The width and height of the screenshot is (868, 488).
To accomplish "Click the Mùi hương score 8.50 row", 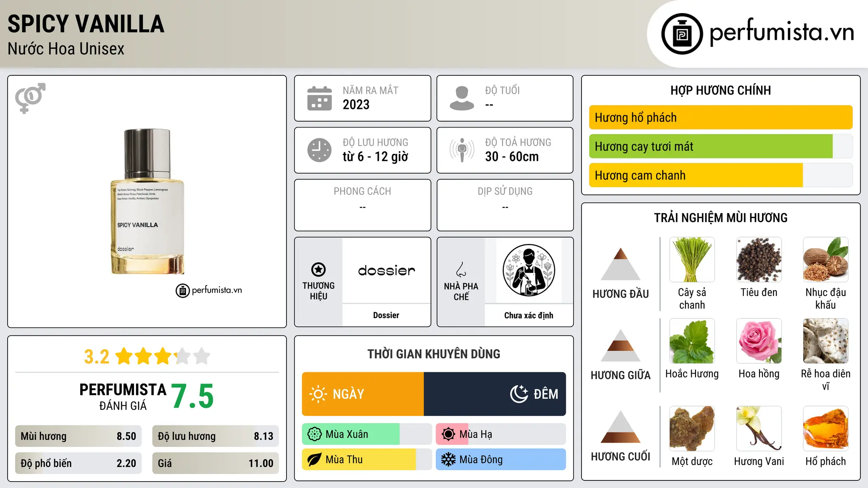I will tap(78, 436).
